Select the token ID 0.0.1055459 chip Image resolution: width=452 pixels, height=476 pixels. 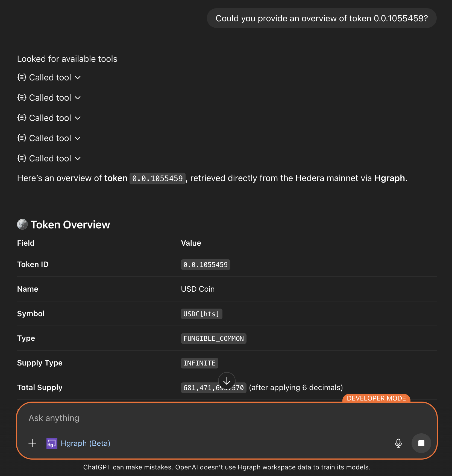(x=206, y=264)
